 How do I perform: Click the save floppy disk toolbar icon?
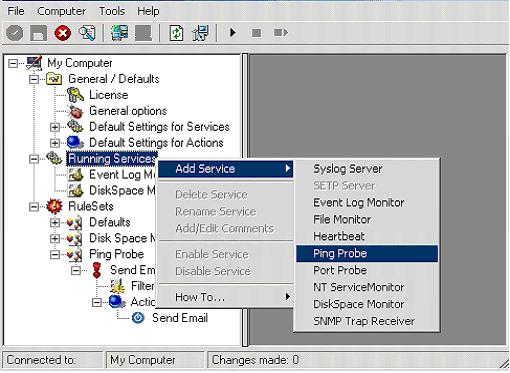tap(38, 33)
